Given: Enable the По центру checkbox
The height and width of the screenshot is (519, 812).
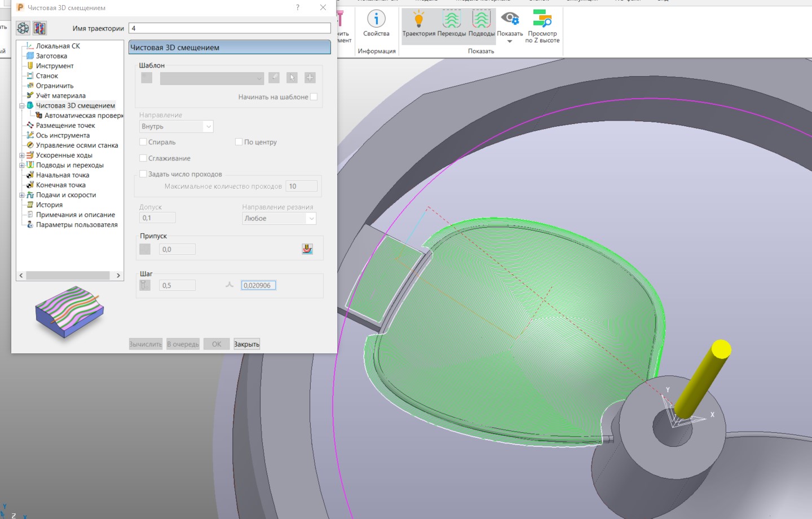Looking at the screenshot, I should click(239, 142).
